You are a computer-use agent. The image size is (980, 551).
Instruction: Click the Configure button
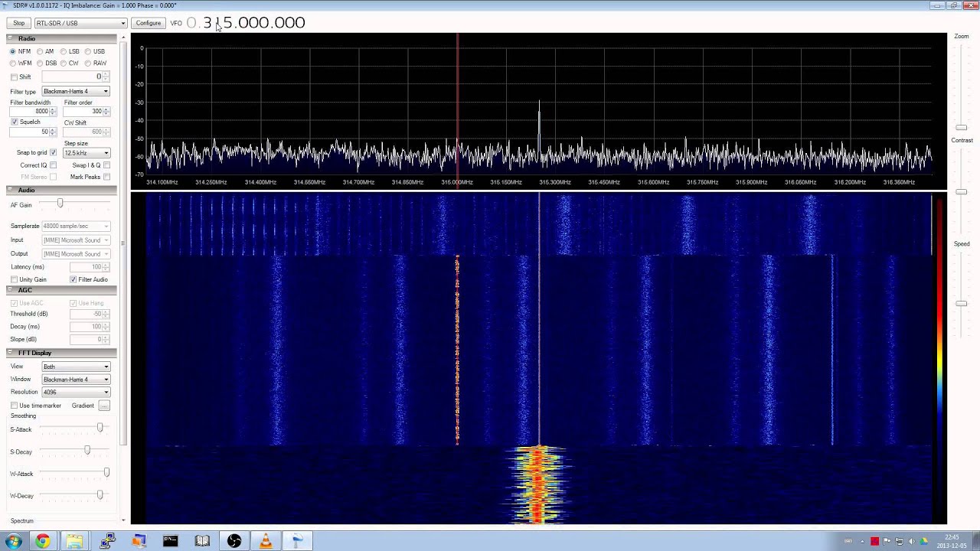(x=149, y=23)
